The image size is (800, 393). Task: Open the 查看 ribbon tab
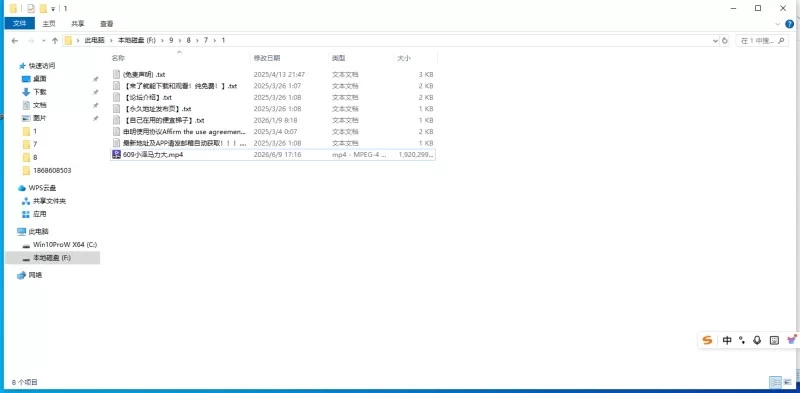[x=107, y=23]
